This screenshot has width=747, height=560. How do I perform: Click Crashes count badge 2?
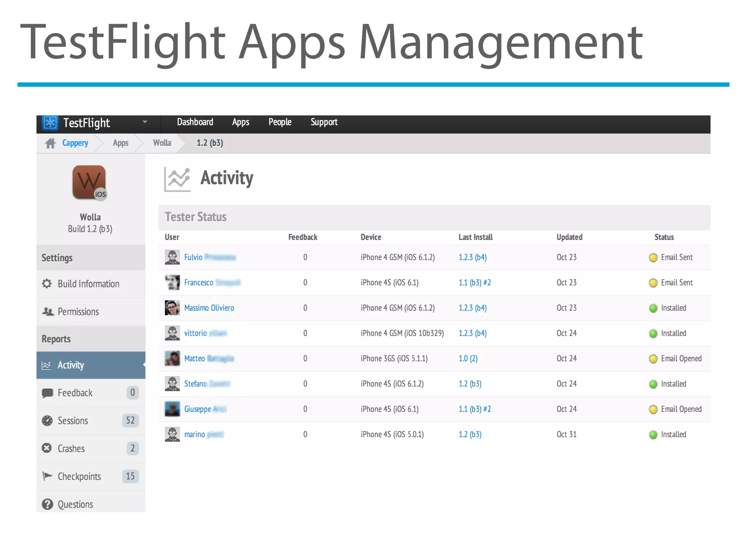(x=132, y=448)
